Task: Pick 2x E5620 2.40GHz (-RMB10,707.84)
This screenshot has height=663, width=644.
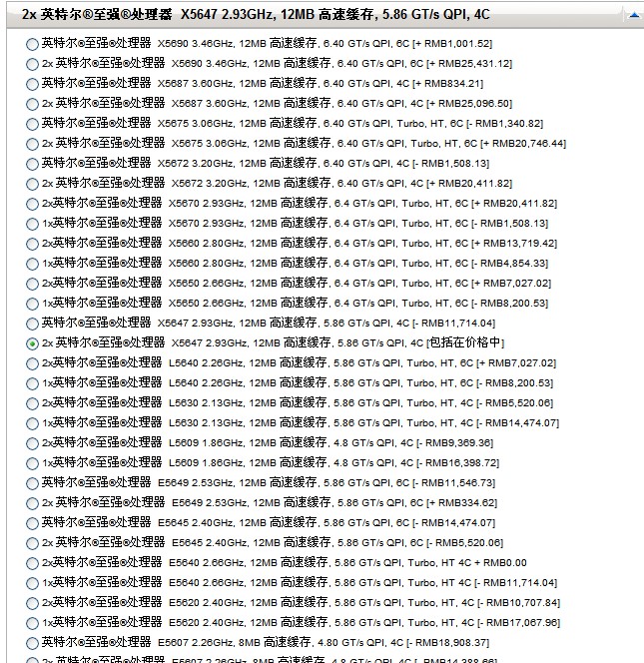Action: click(x=32, y=603)
